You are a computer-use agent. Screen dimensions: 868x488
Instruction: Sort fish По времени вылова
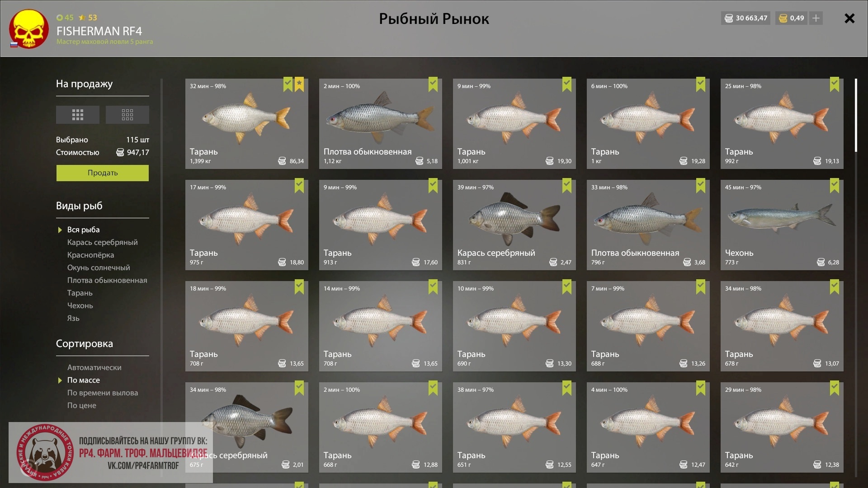[103, 393]
